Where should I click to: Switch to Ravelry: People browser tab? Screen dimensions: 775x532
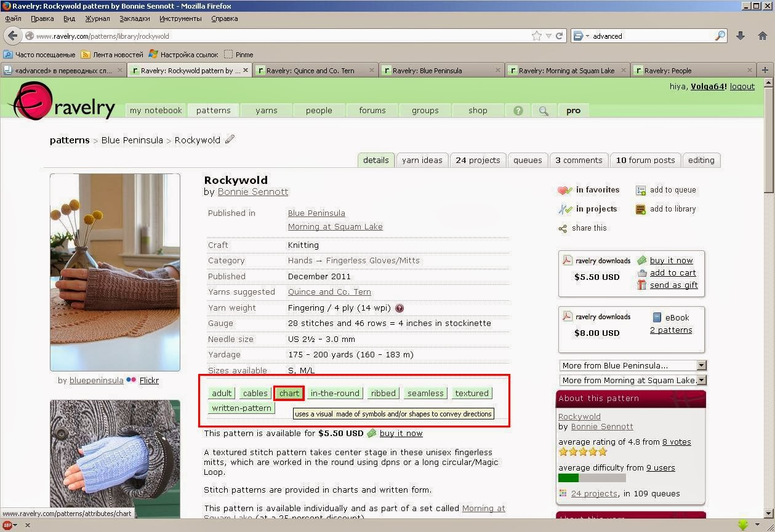(694, 70)
